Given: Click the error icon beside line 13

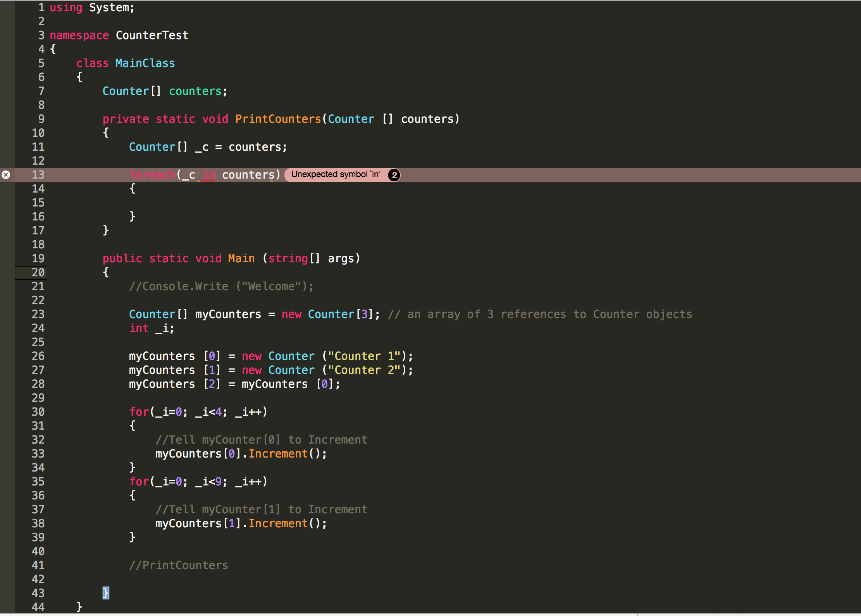Looking at the screenshot, I should pyautogui.click(x=6, y=175).
